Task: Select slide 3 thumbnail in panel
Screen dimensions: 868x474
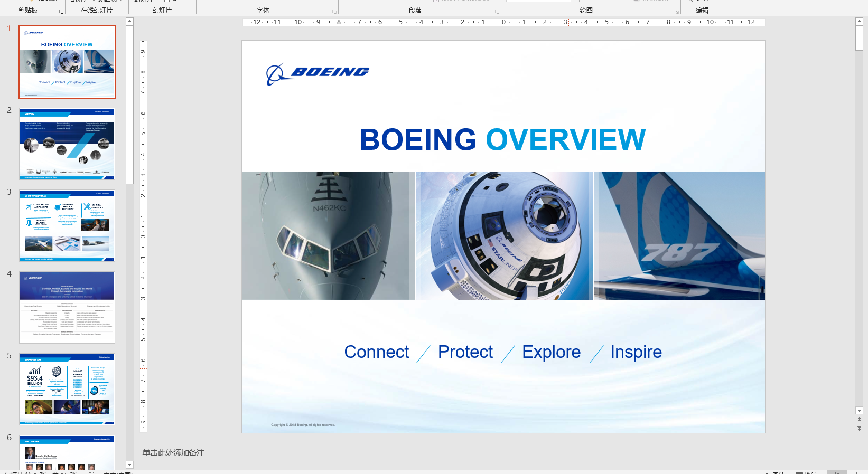Action: click(x=67, y=226)
